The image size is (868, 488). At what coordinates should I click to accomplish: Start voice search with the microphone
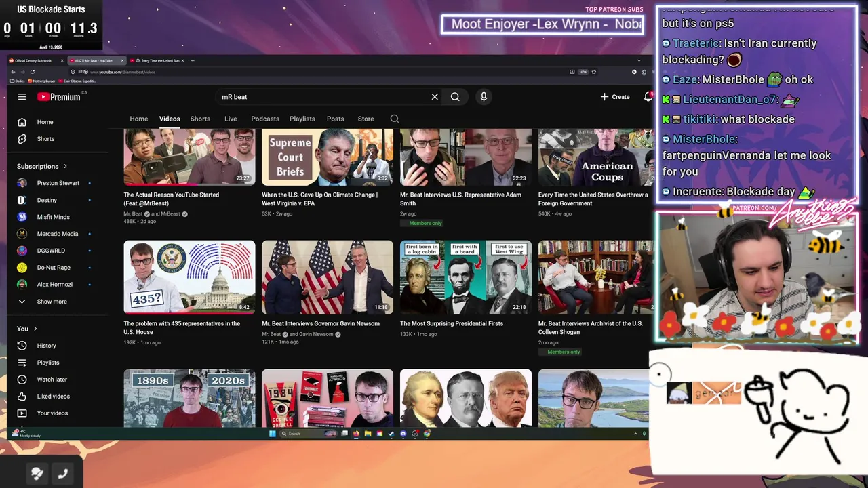(484, 97)
